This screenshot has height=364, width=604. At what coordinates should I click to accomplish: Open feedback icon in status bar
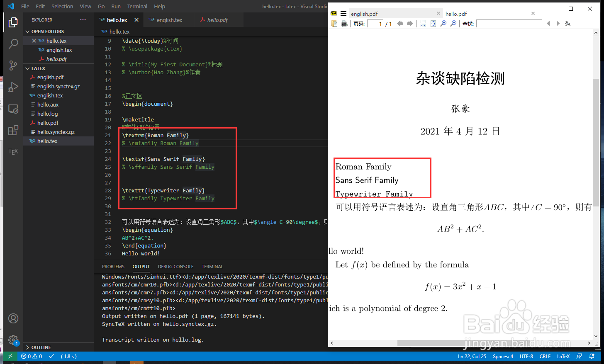pyautogui.click(x=580, y=356)
